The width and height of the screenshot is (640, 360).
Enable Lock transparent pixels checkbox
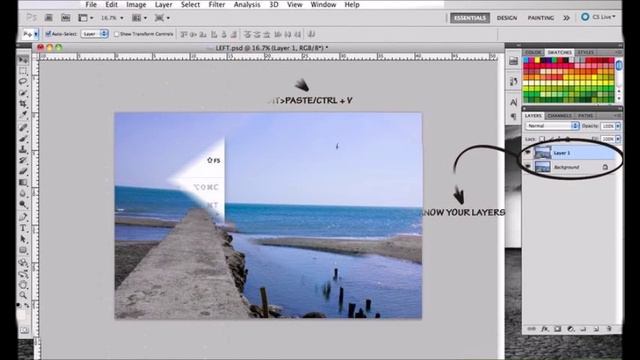click(x=542, y=139)
